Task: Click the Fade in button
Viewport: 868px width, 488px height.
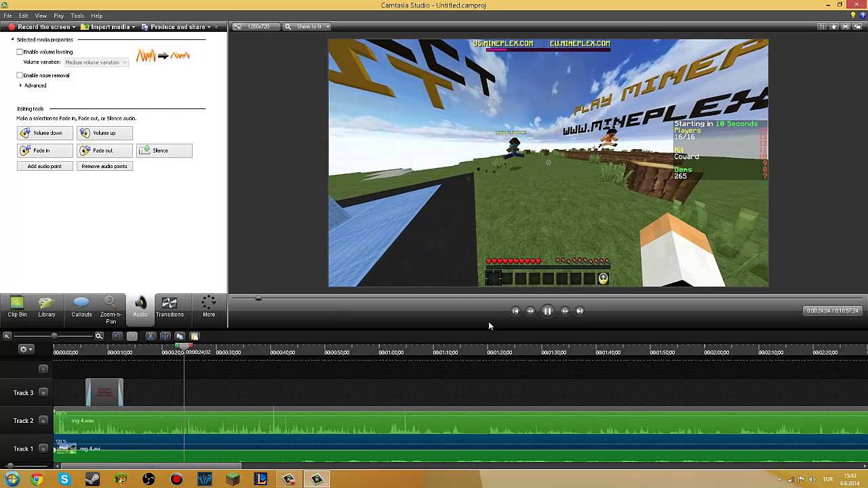Action: coord(45,150)
